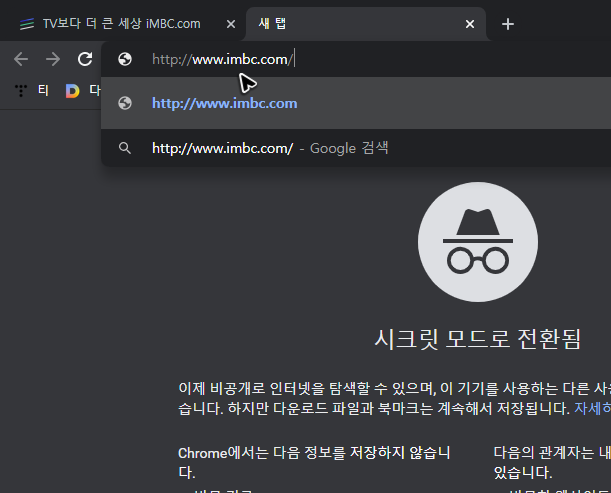Click the incognito hat and glasses icon
This screenshot has height=493, width=611.
point(478,242)
